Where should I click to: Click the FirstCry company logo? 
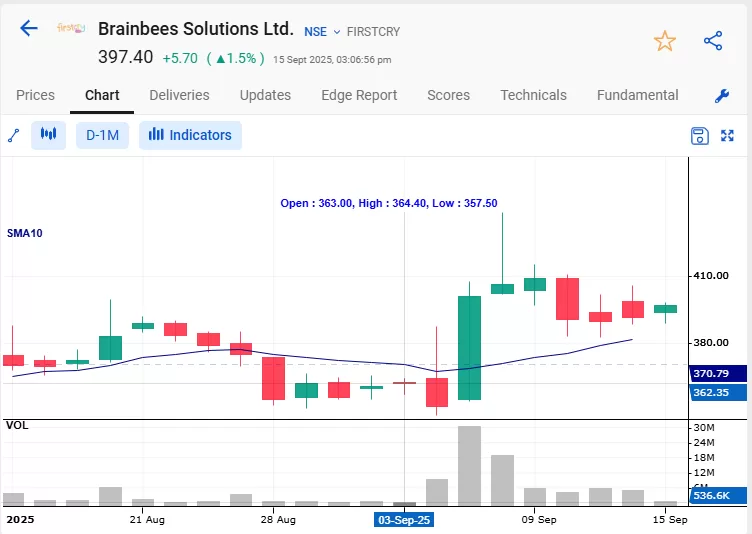pyautogui.click(x=71, y=27)
